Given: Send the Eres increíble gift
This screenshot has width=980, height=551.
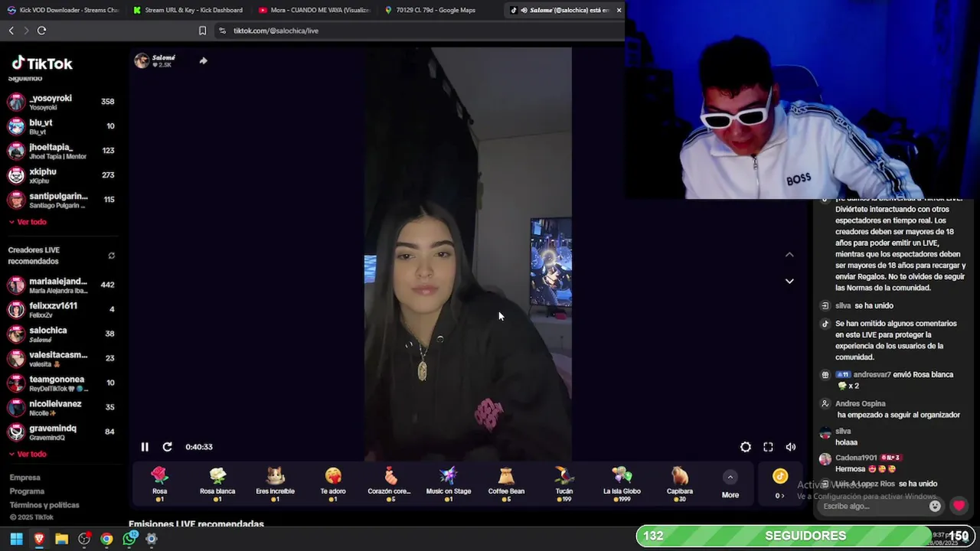Looking at the screenshot, I should click(276, 484).
